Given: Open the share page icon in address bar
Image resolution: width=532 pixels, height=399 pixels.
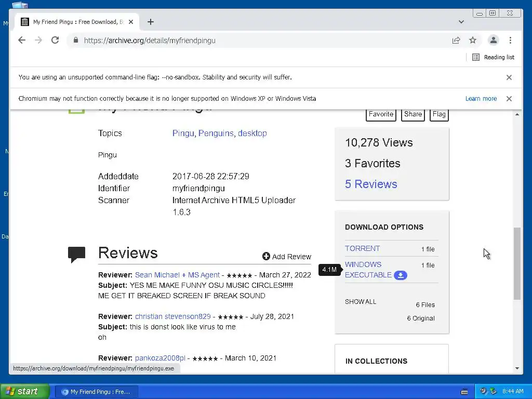Looking at the screenshot, I should click(x=456, y=41).
